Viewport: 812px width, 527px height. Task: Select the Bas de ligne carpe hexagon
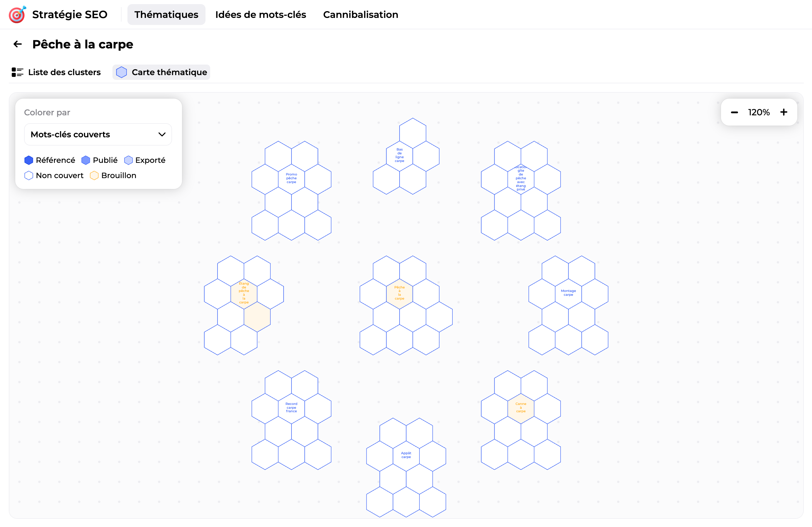pyautogui.click(x=400, y=156)
